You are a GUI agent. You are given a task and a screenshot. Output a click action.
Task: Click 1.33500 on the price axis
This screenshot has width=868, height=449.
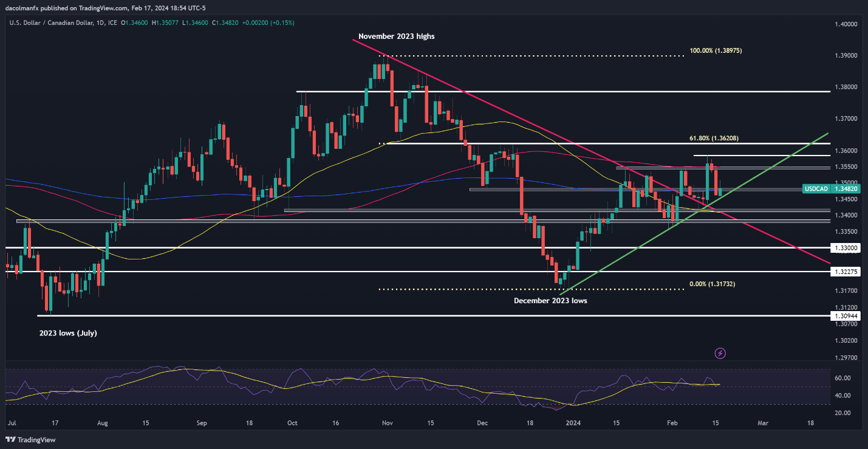coord(845,232)
